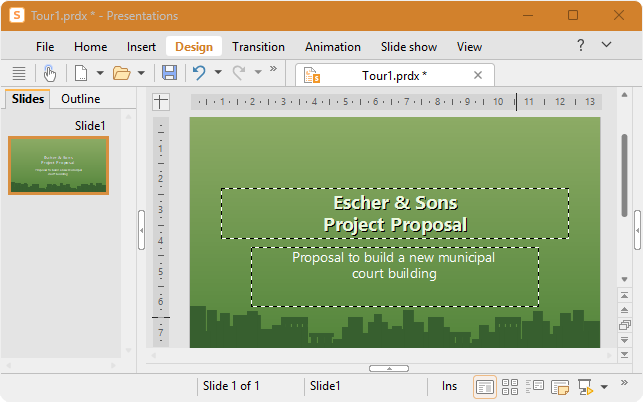This screenshot has height=402, width=643.
Task: Close the Tour1.prdx document tab
Action: (478, 75)
